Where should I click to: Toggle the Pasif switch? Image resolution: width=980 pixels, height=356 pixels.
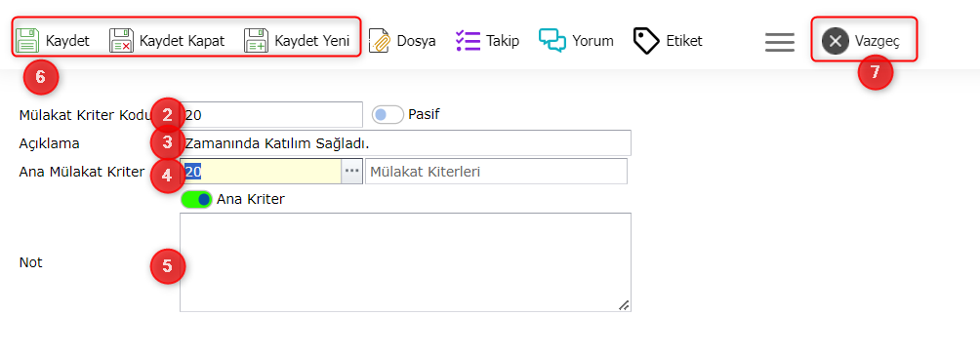[388, 115]
